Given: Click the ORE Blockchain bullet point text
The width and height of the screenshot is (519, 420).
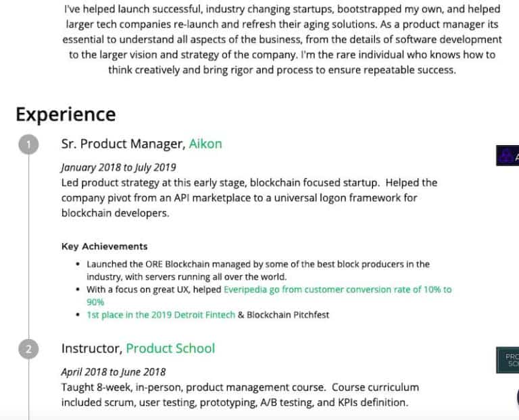Looking at the screenshot, I should click(x=257, y=265).
